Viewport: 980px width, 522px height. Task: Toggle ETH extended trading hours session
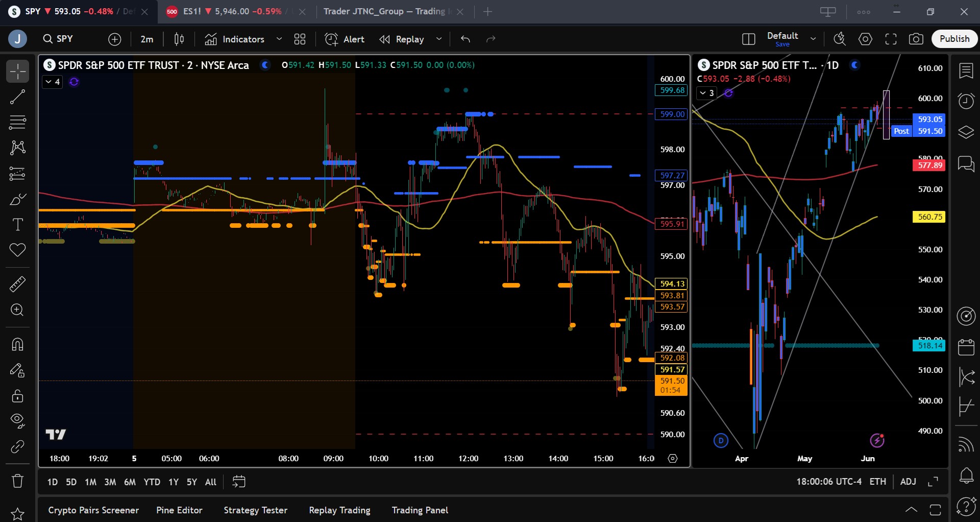pos(878,482)
